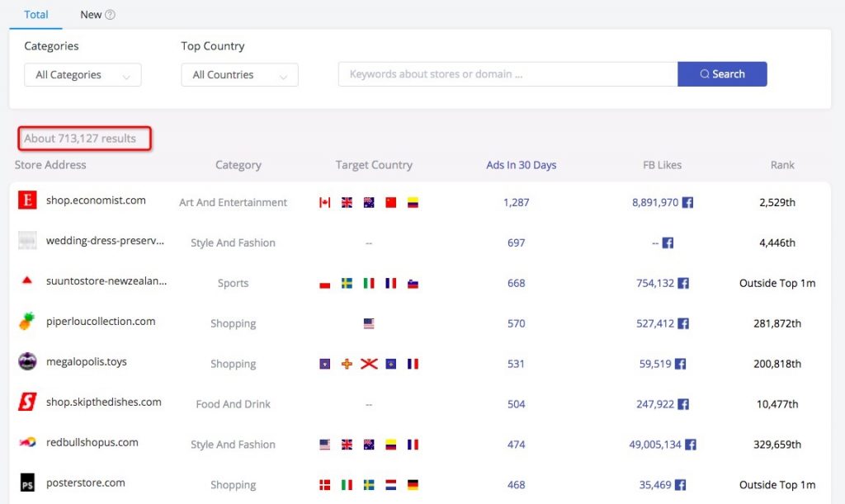The height and width of the screenshot is (504, 845).
Task: Open redbullshopus.com store link
Action: pyautogui.click(x=92, y=443)
